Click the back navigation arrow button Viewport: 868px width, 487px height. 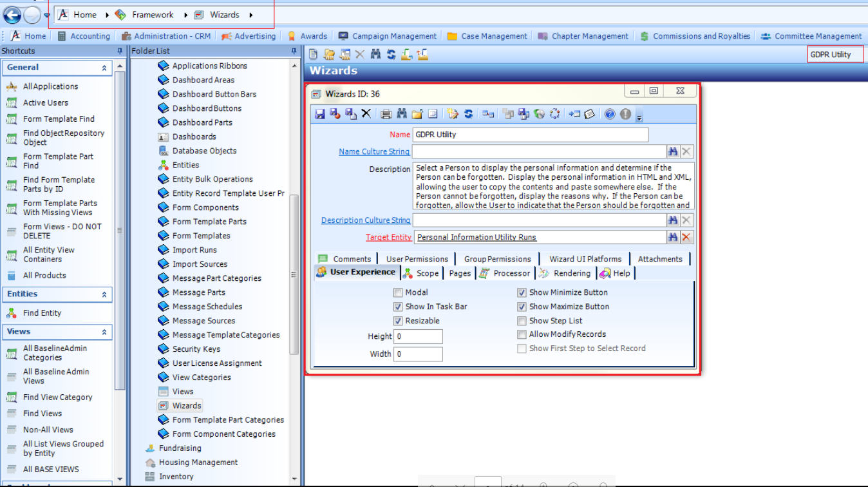[12, 15]
